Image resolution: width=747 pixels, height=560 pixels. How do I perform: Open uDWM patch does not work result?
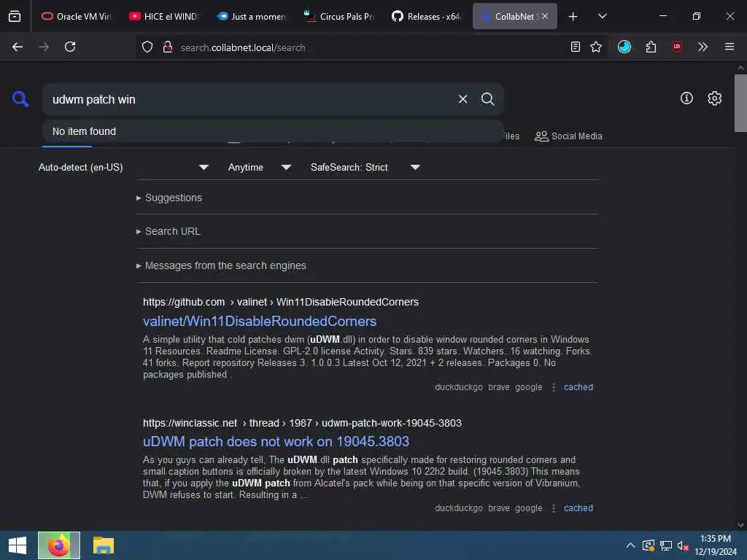[276, 441]
